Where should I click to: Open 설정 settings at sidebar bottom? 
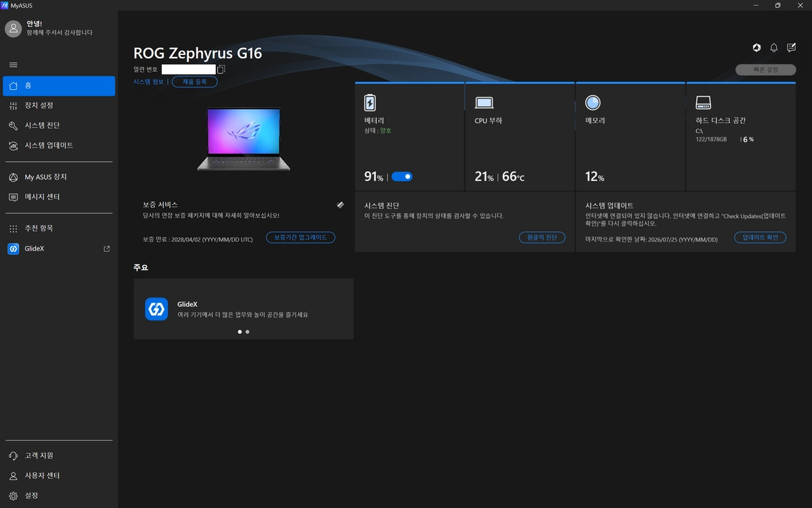pyautogui.click(x=59, y=496)
